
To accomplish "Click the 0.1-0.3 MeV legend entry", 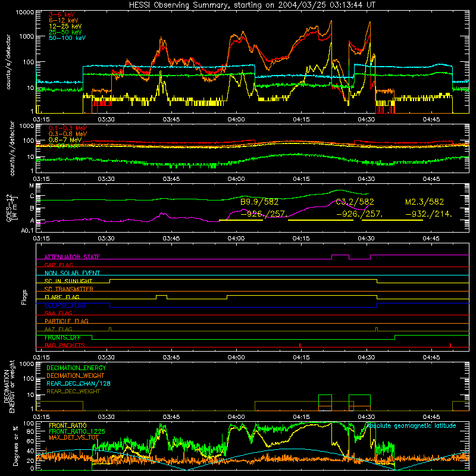I will click(x=68, y=128).
